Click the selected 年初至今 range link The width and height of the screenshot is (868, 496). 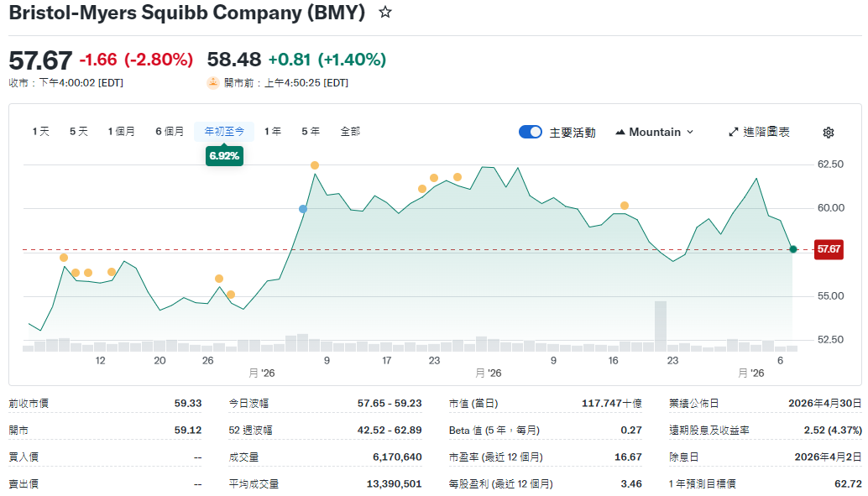224,131
